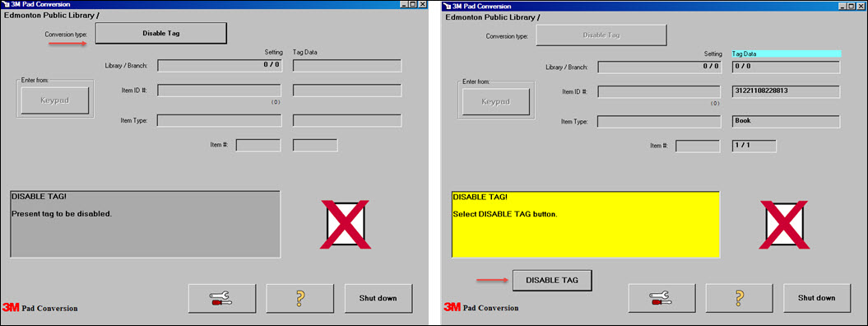Click red X status indicator in right window
The image size is (868, 326).
[784, 225]
